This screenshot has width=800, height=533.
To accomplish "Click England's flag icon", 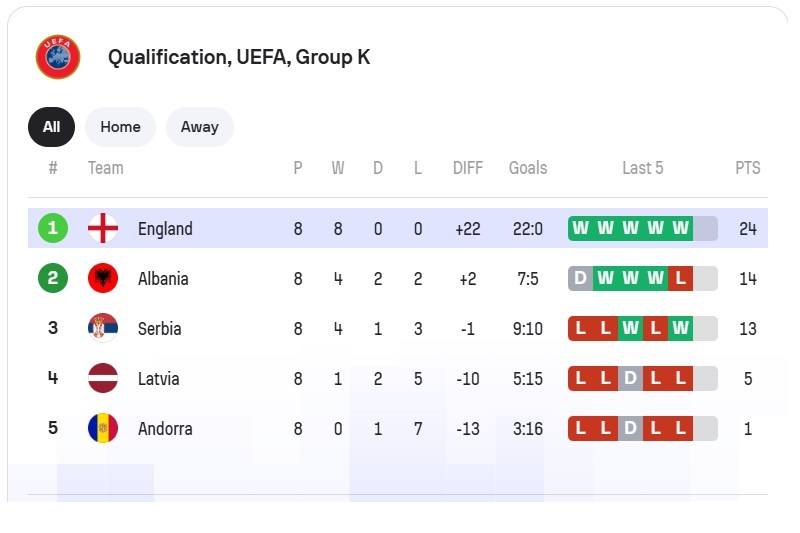I will (103, 229).
